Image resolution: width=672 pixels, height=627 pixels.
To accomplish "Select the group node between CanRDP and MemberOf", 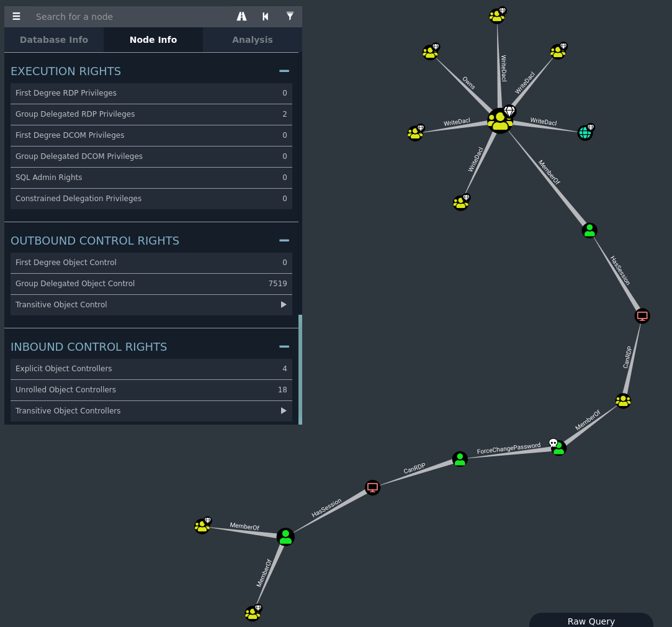I will pos(623,400).
